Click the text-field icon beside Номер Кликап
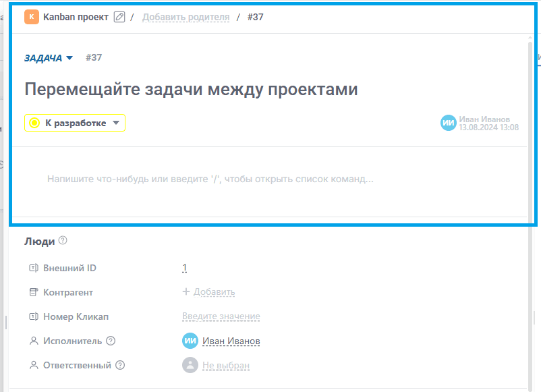The width and height of the screenshot is (541, 392). pos(34,316)
